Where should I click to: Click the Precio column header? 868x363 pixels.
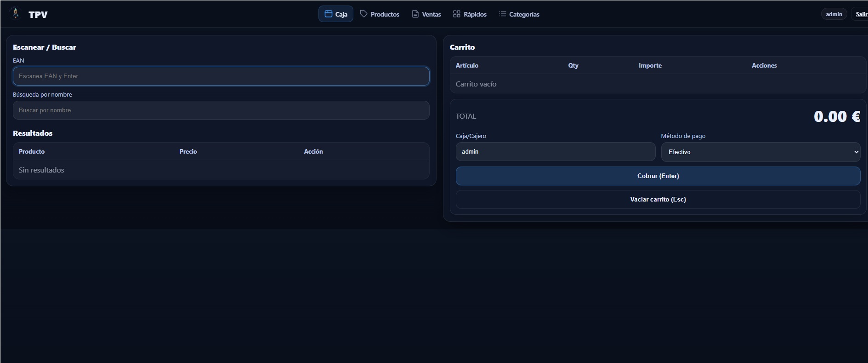[x=188, y=151]
